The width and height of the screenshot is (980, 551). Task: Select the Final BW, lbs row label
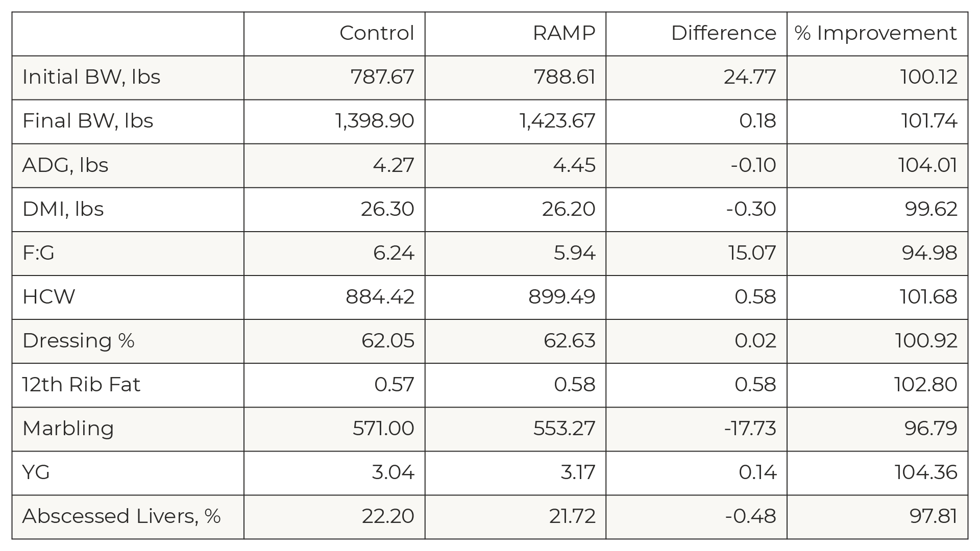coord(88,121)
